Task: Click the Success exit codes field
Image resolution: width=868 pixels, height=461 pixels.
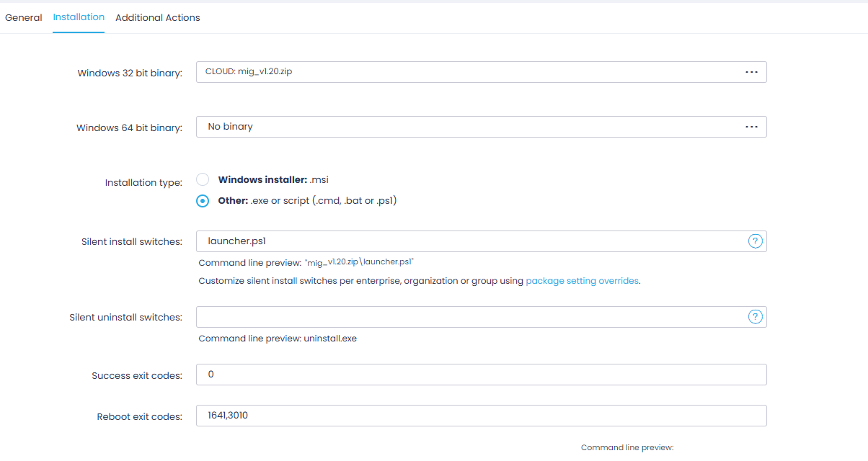Action: [x=481, y=375]
